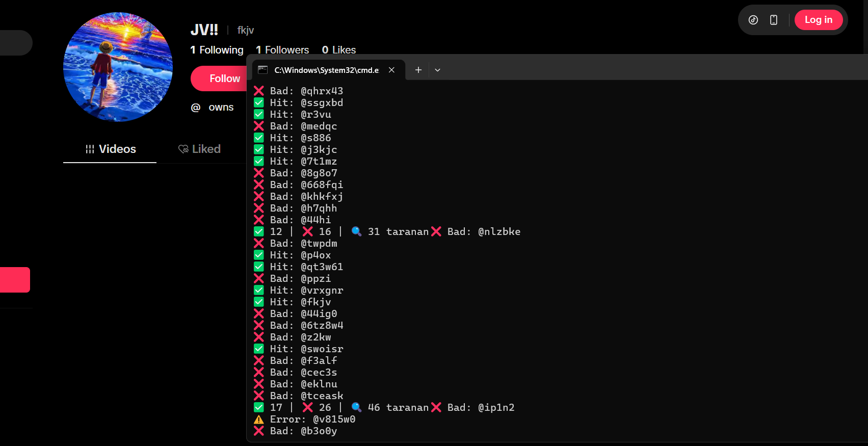Click the 'Bad: @medqc' line

click(x=296, y=126)
